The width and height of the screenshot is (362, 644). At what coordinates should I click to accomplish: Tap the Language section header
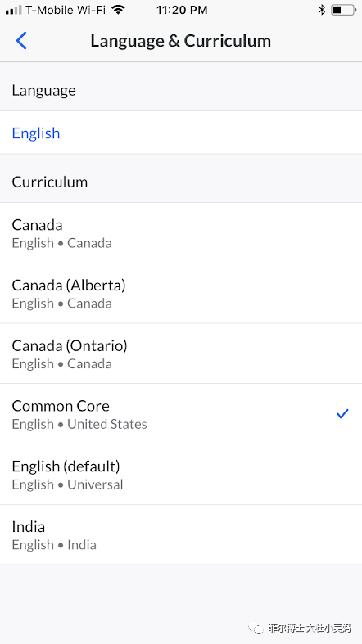(44, 90)
